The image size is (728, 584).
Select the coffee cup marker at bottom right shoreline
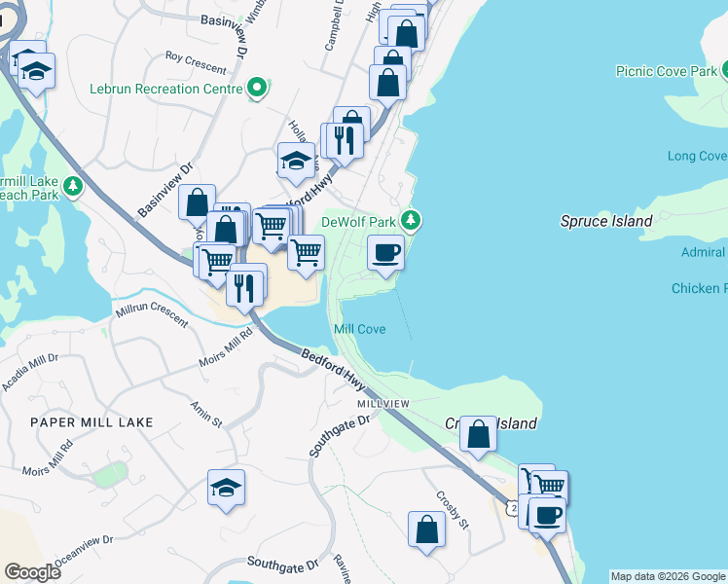point(547,515)
